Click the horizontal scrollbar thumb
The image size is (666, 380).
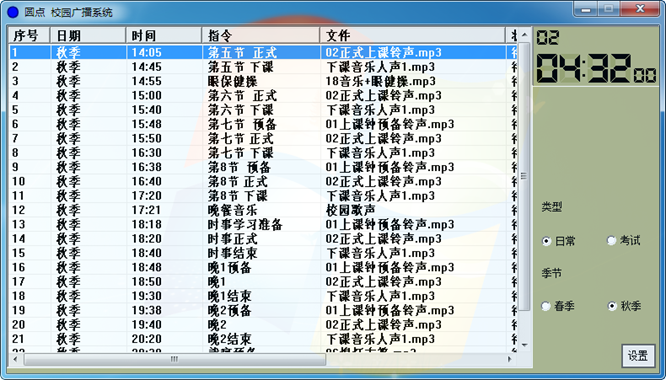(175, 359)
